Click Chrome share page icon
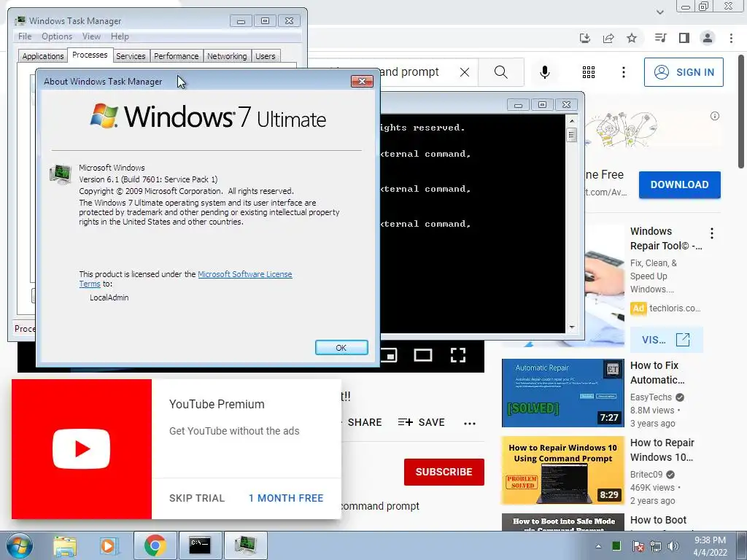 [608, 38]
